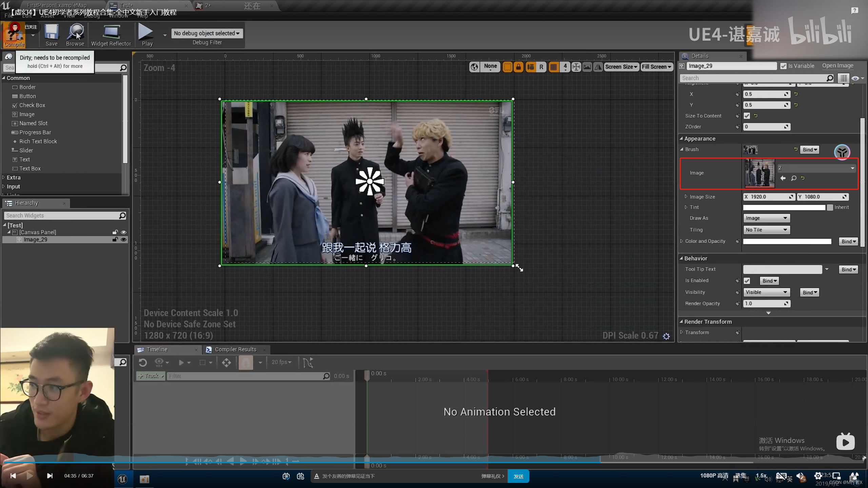Open the Draw As Image dropdown

point(766,218)
